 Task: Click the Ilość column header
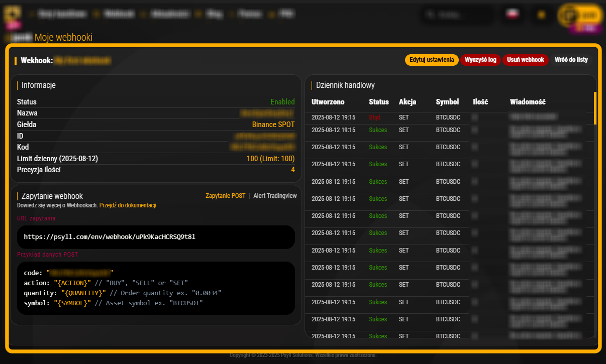click(480, 102)
